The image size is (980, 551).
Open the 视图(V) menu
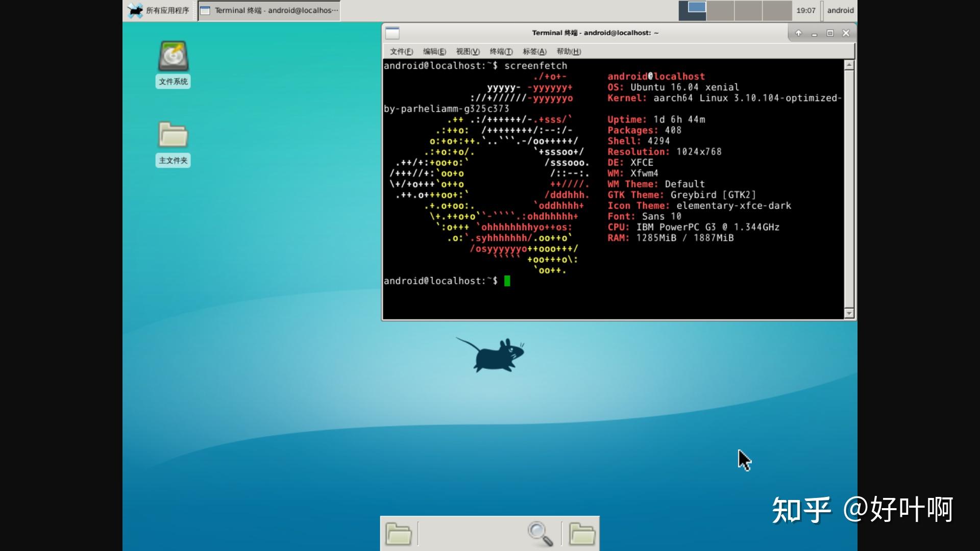coord(467,51)
